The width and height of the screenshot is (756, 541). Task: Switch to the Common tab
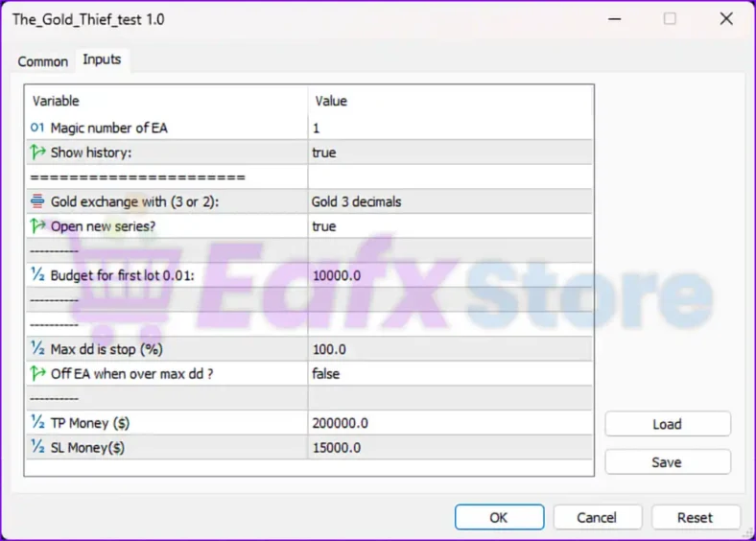(43, 61)
